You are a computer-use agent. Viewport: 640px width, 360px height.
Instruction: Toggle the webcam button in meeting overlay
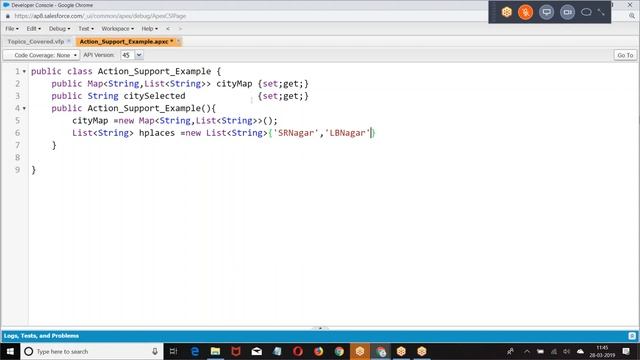(567, 12)
